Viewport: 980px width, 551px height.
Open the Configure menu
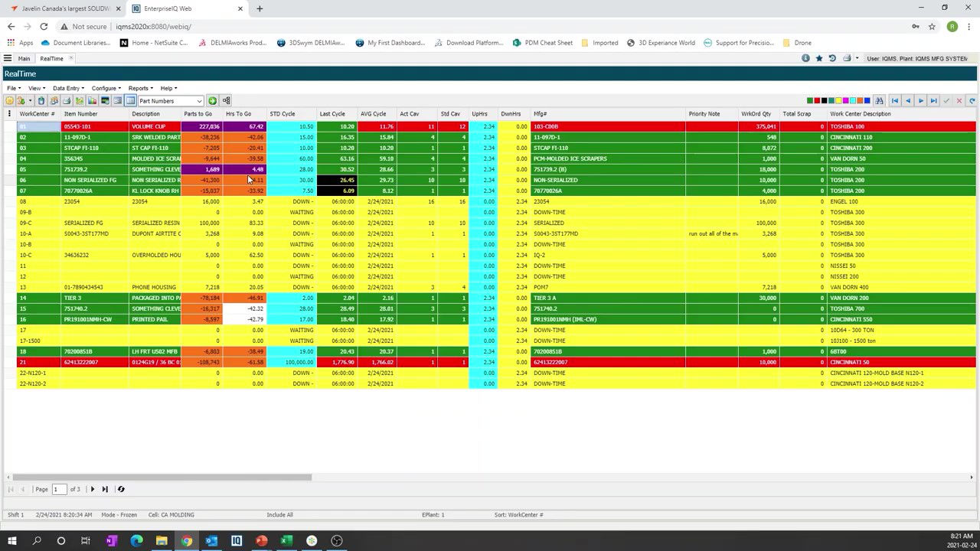click(106, 88)
